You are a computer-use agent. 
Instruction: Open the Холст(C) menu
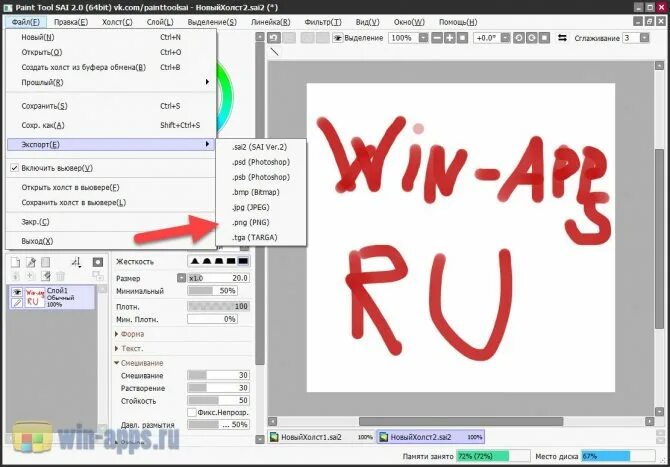[117, 22]
